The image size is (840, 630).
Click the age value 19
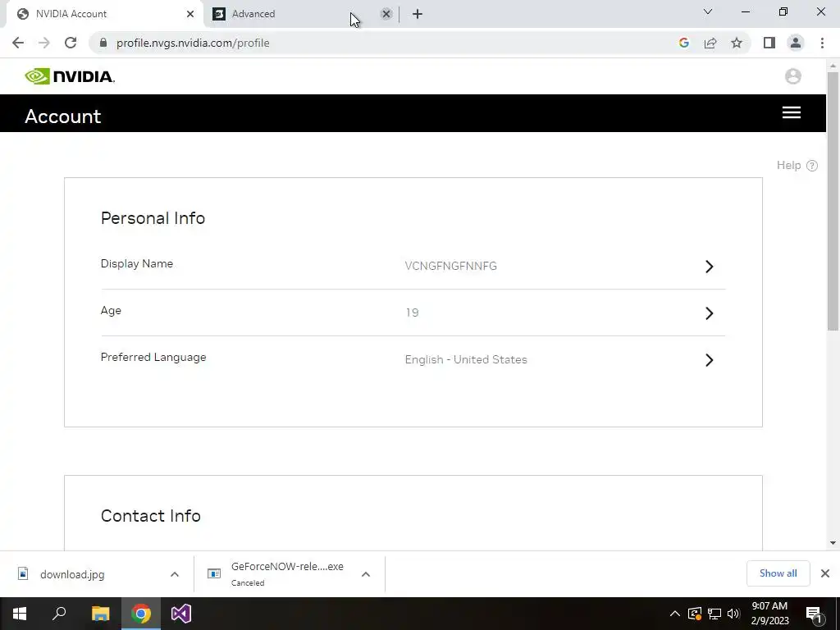click(x=412, y=313)
